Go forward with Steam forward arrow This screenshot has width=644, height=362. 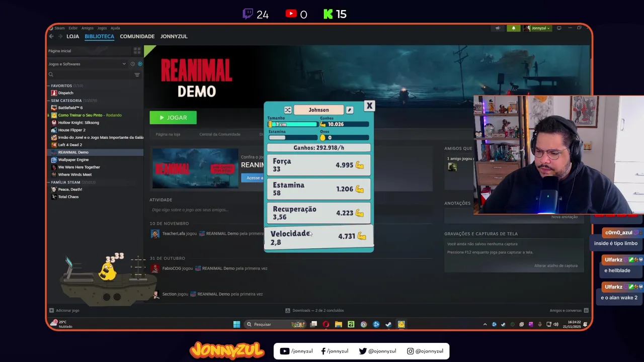pos(60,36)
